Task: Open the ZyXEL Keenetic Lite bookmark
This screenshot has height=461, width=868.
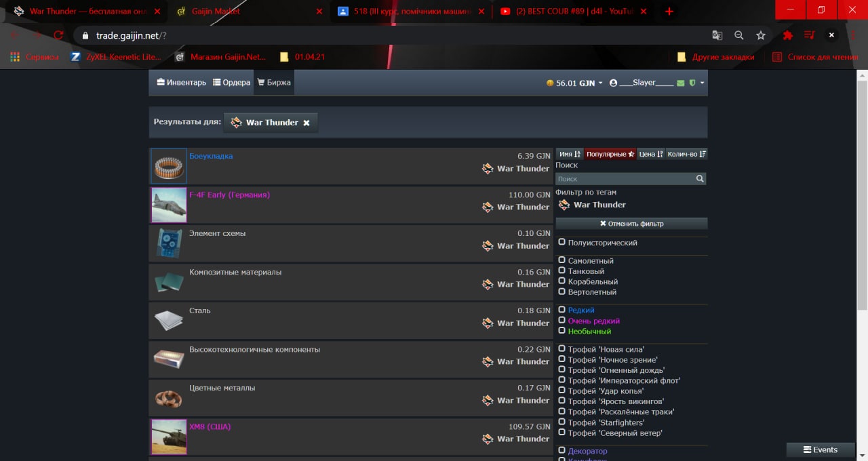Action: (116, 57)
